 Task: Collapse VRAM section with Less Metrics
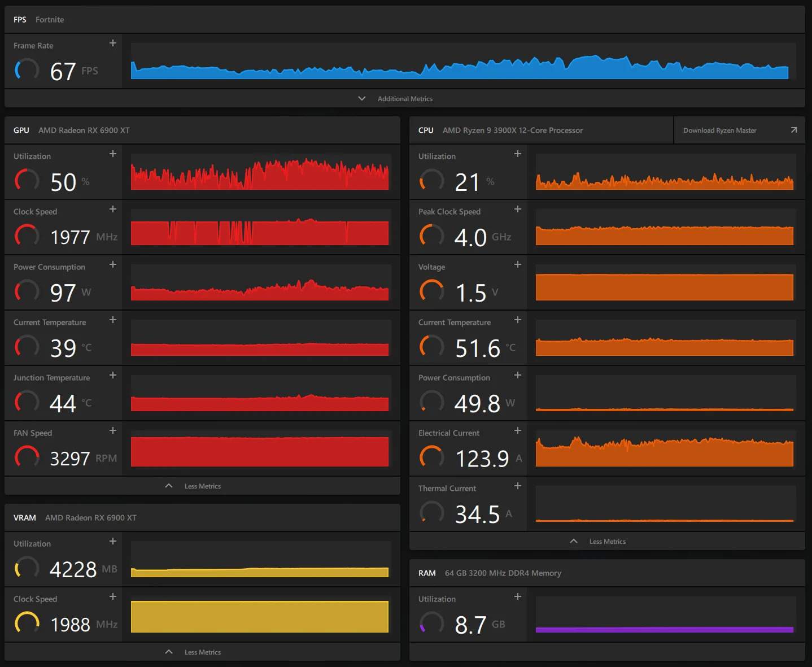click(x=202, y=652)
